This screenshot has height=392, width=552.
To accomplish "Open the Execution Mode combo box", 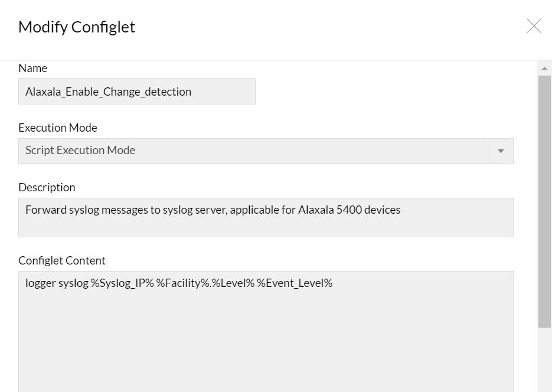I will [x=254, y=151].
